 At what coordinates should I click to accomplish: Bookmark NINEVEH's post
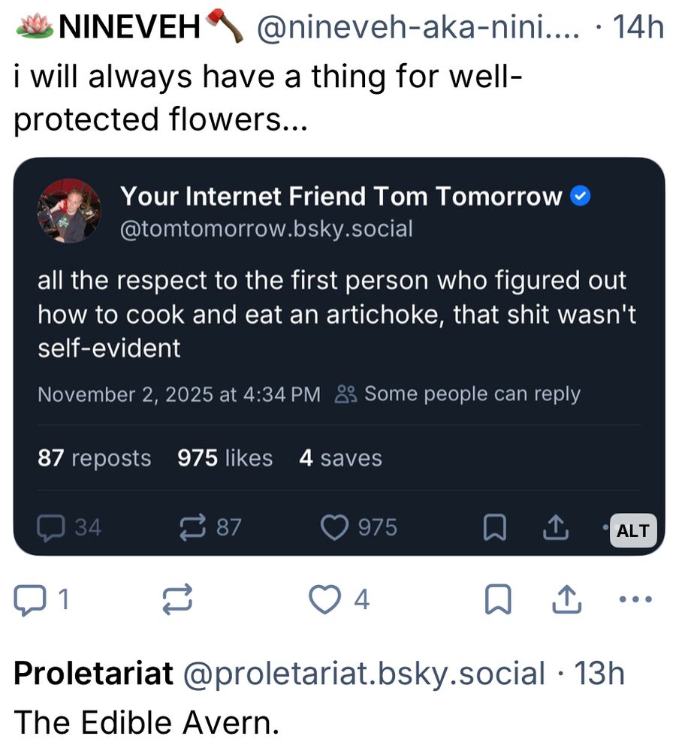[499, 599]
